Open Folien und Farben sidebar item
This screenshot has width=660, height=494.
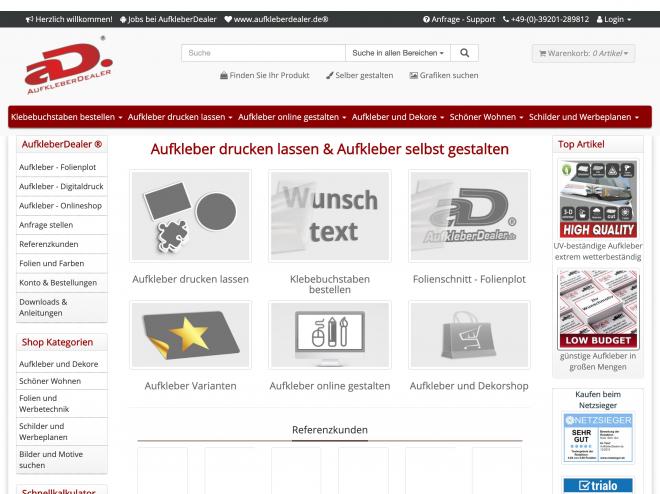pyautogui.click(x=61, y=263)
